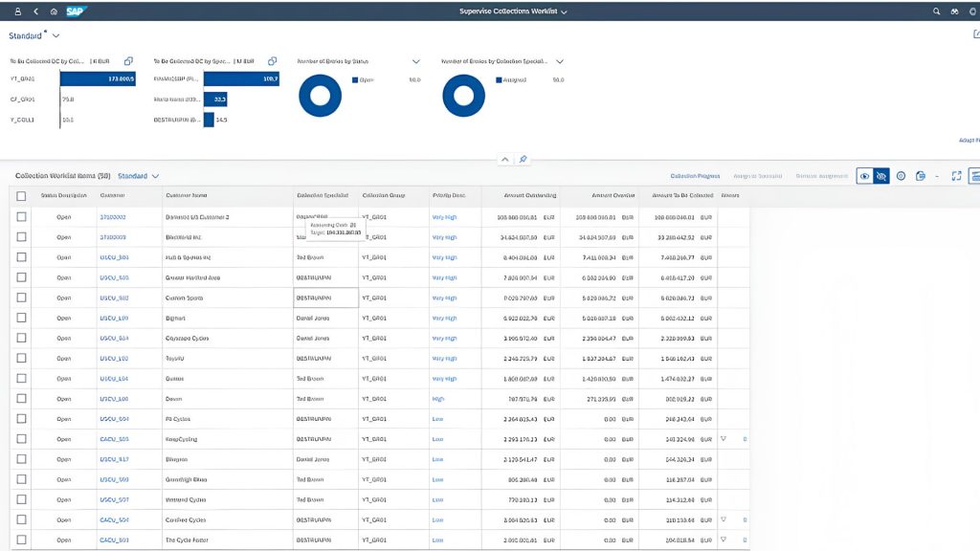Click Daniel Jones in the Bigmart row
The image size is (980, 551).
click(x=313, y=318)
